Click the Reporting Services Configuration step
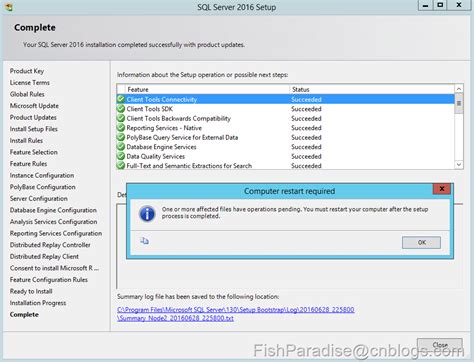Image resolution: width=474 pixels, height=362 pixels. click(56, 233)
